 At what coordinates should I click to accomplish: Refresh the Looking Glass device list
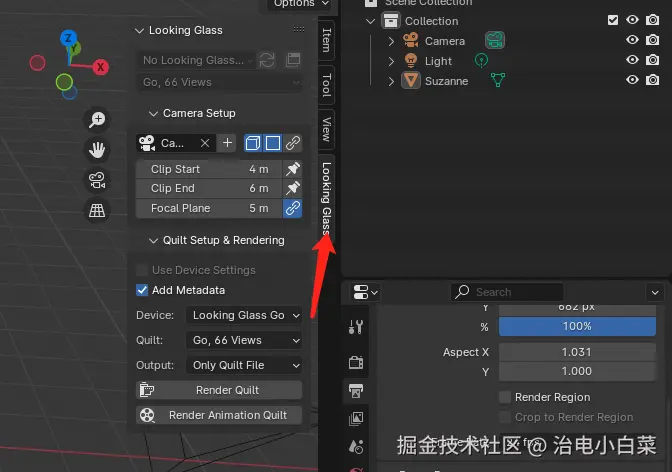[267, 60]
